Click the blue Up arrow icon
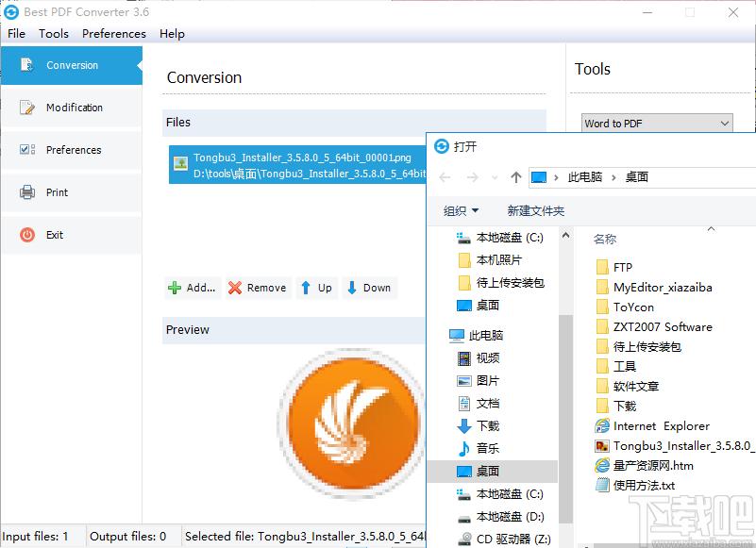The width and height of the screenshot is (756, 548). coord(305,288)
